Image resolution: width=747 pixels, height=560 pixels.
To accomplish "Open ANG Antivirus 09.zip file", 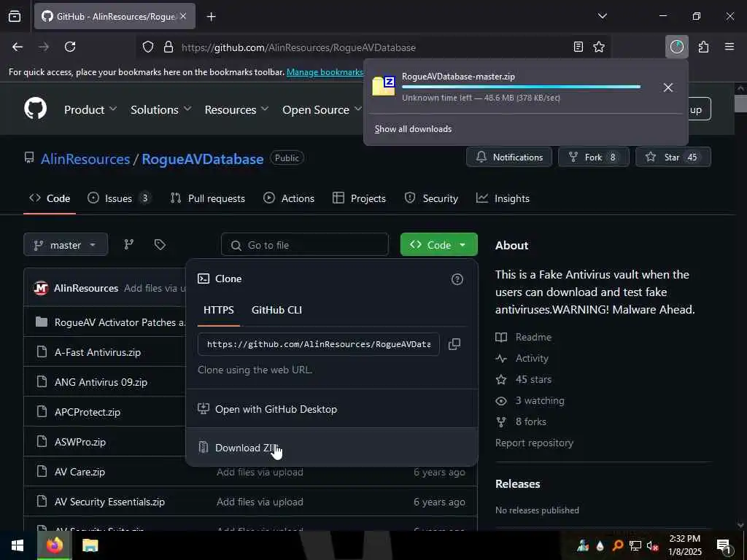I will tap(101, 382).
